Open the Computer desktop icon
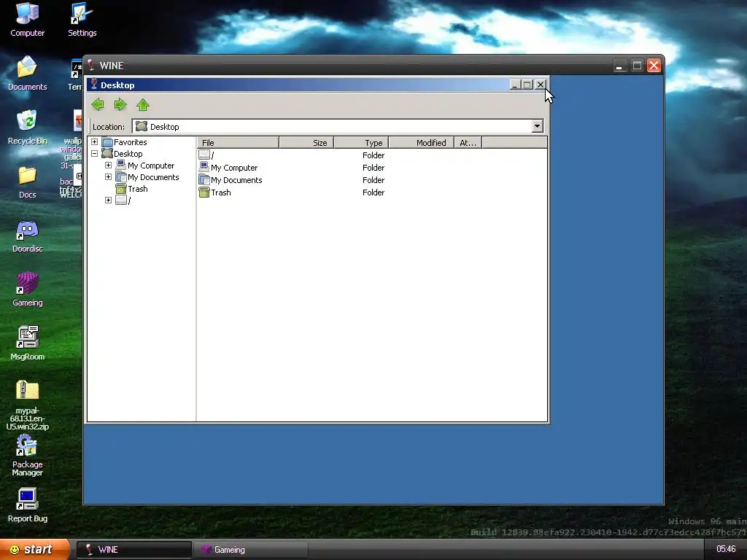747x560 pixels. click(27, 20)
